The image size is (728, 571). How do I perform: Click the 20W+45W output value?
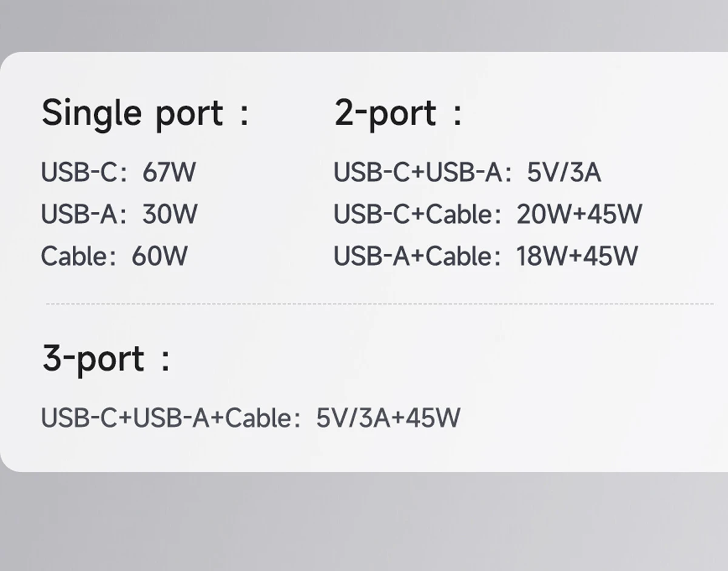[579, 214]
